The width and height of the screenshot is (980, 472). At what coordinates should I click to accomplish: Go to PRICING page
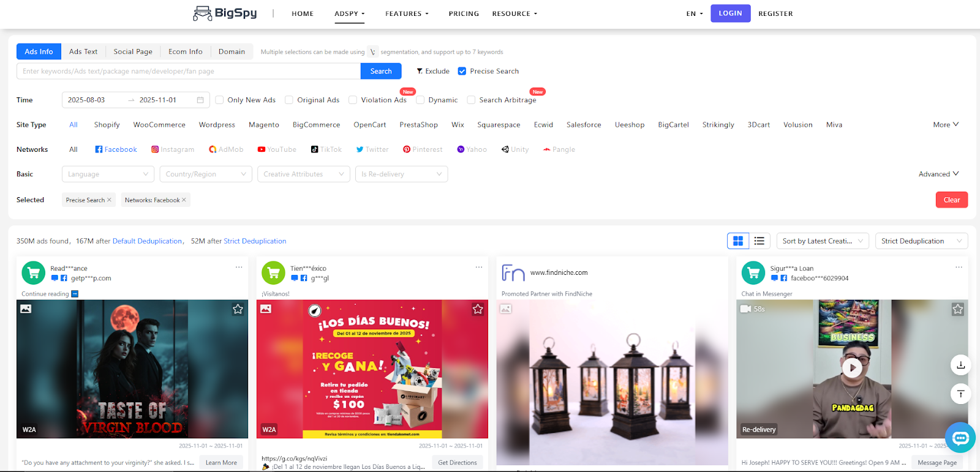point(464,13)
